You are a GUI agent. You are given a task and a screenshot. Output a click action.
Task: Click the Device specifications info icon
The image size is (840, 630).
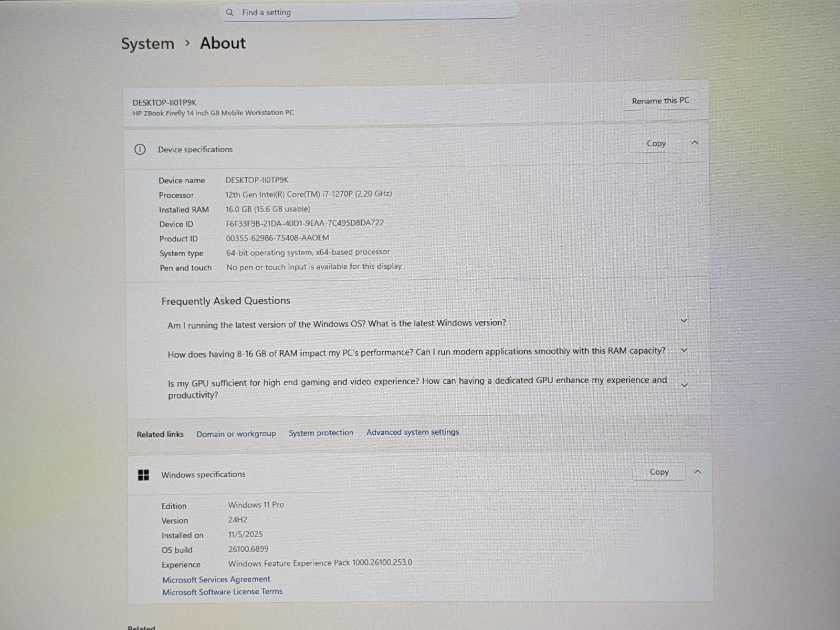coord(140,150)
